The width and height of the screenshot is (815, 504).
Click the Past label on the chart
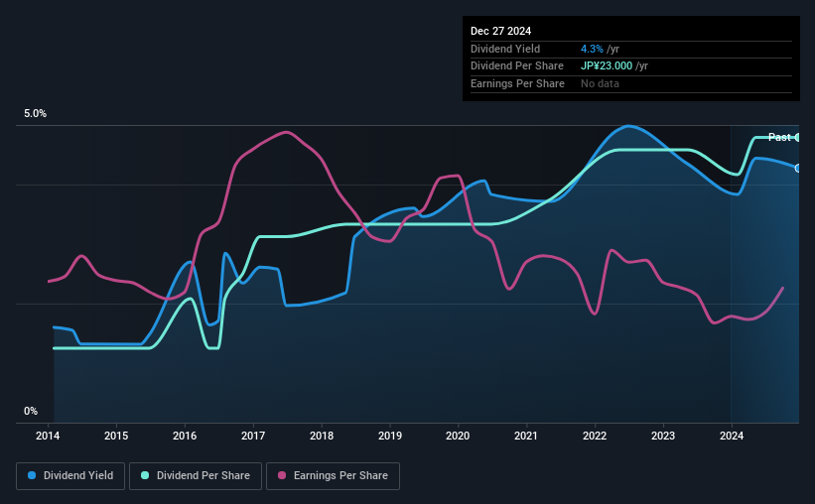[x=779, y=137]
